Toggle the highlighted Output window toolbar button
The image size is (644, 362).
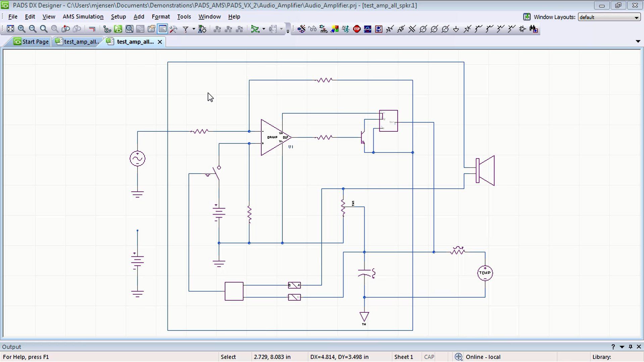[x=162, y=29]
